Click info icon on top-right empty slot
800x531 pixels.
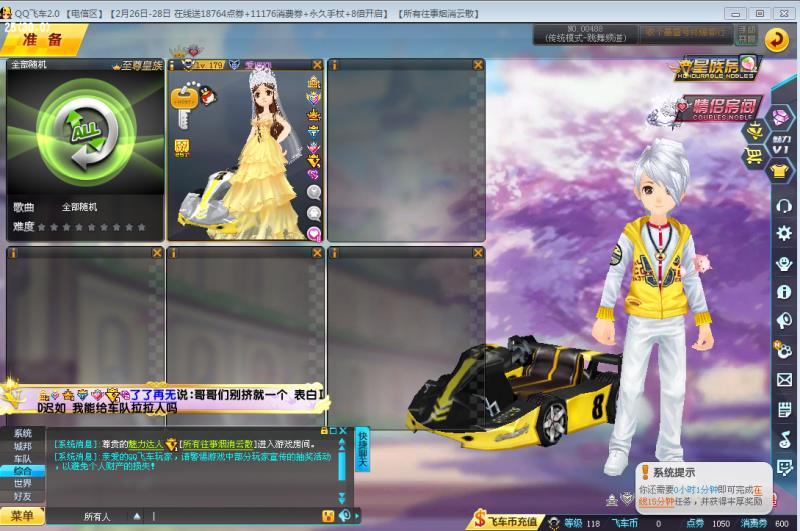pyautogui.click(x=334, y=65)
